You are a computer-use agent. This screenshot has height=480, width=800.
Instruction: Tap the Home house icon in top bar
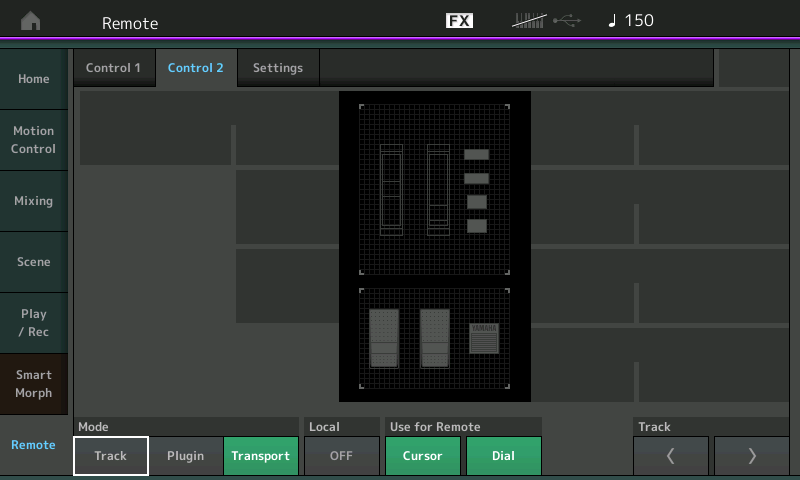click(x=31, y=21)
